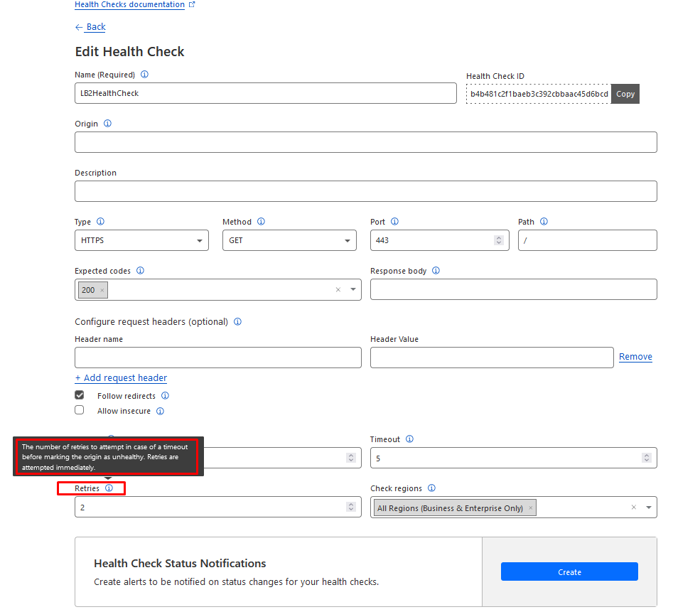This screenshot has width=700, height=612.
Task: Open the Timeout info tooltip
Action: 410,439
